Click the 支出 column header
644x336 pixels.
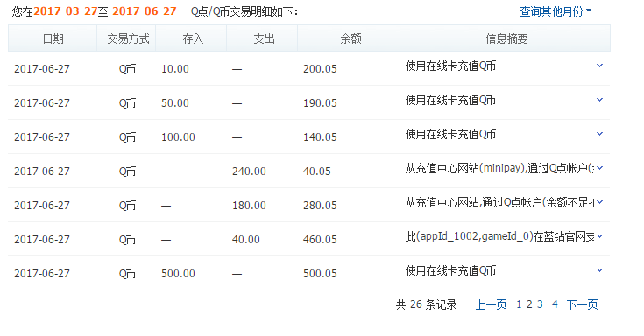pyautogui.click(x=264, y=38)
